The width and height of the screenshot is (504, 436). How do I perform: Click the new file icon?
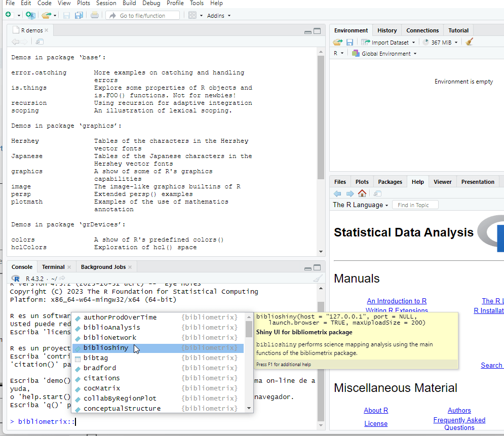8,15
